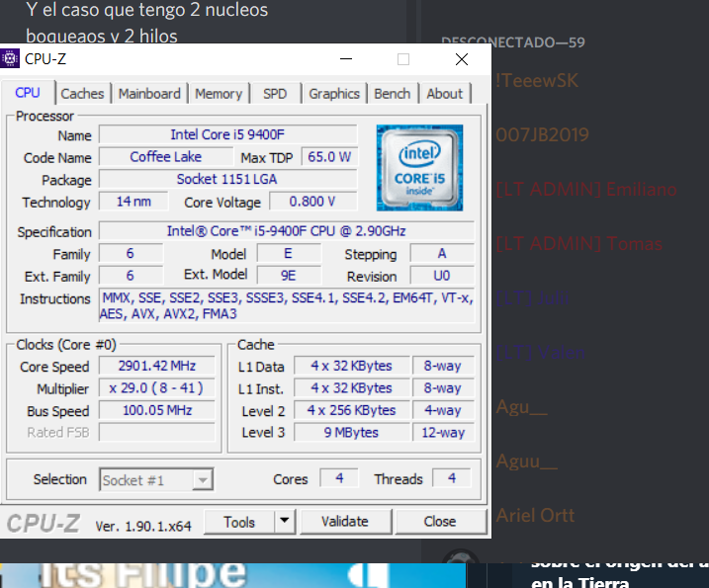Click the Code Name value Coffee Lake
The image size is (709, 588).
coord(166,157)
